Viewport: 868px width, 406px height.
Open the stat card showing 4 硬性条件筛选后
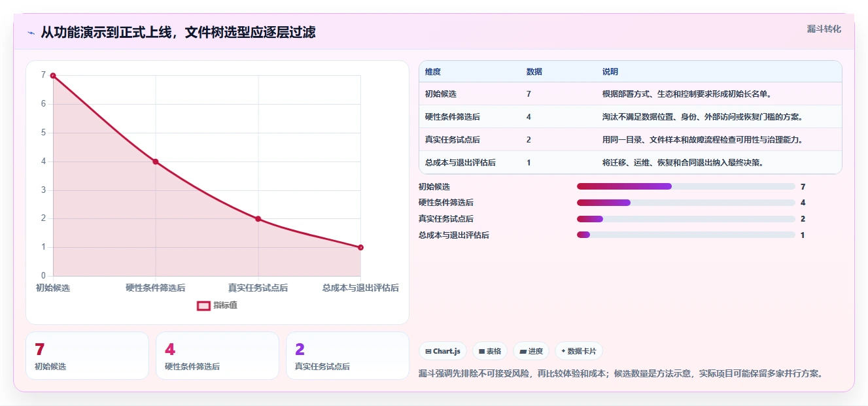(217, 356)
